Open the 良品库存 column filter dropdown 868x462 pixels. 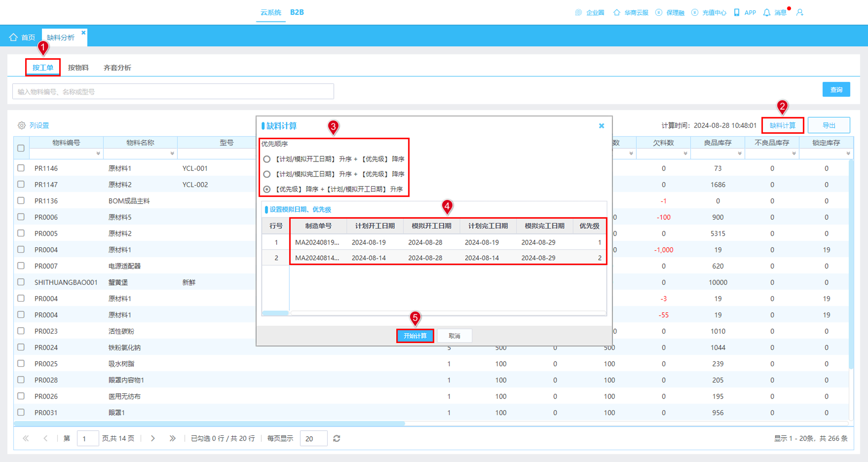coord(740,154)
